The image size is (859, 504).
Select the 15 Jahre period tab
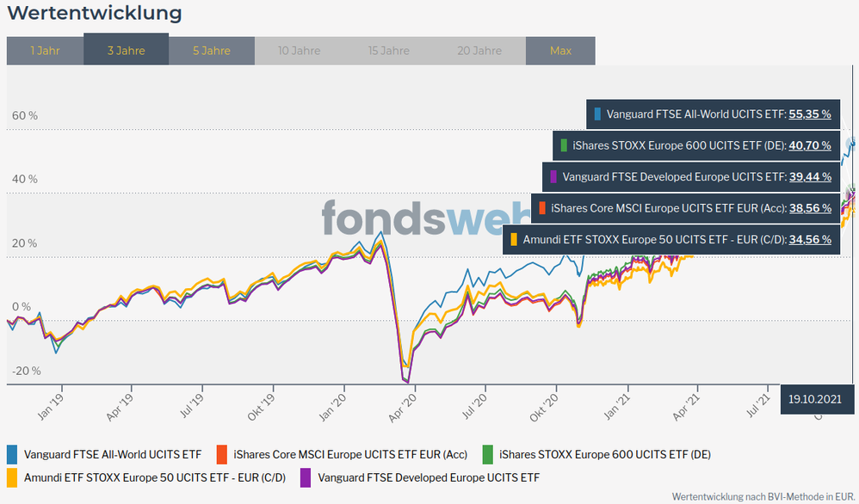click(388, 51)
